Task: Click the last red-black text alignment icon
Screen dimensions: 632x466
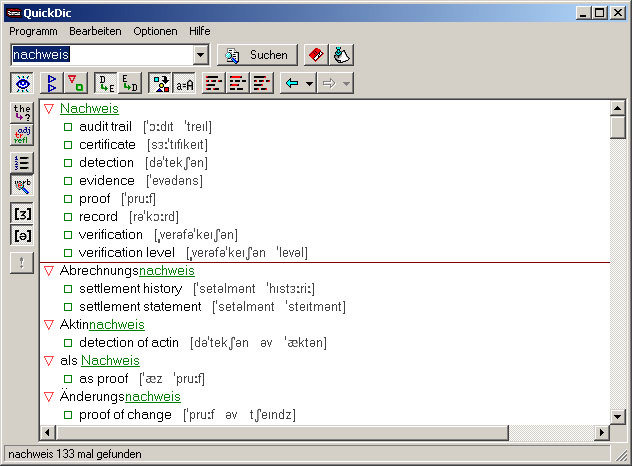Action: tap(262, 83)
